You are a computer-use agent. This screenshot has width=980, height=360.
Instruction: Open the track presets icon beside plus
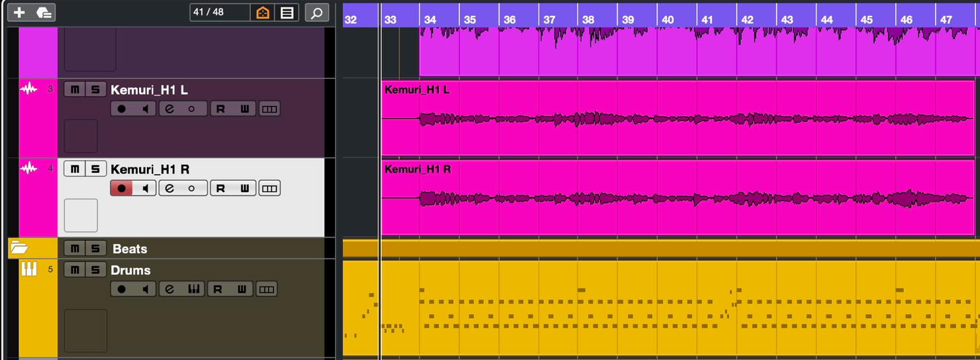tap(44, 13)
